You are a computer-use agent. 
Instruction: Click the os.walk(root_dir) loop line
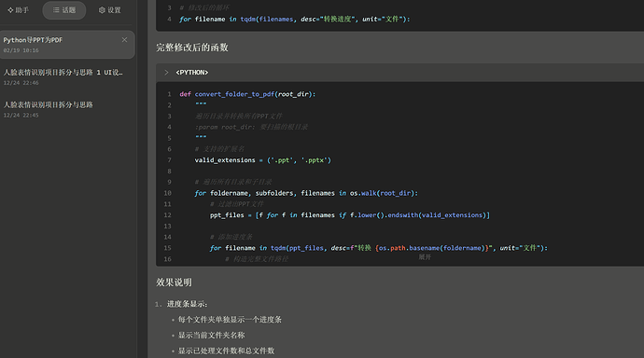point(306,193)
